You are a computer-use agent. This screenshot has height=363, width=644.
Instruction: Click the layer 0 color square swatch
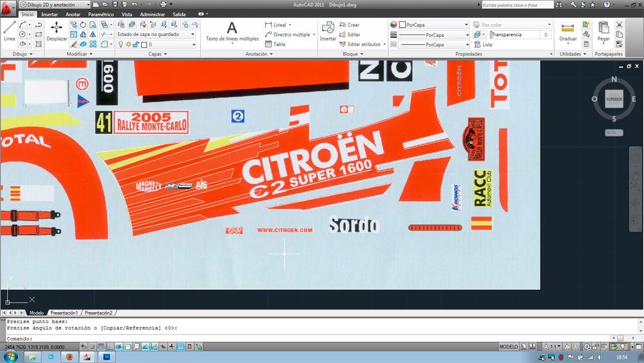pos(144,44)
